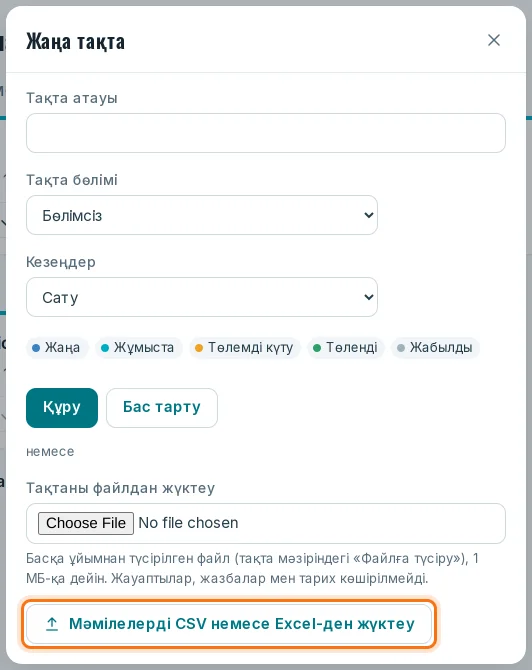Click the file size hint paragraph
532x670 pixels.
pyautogui.click(x=252, y=568)
